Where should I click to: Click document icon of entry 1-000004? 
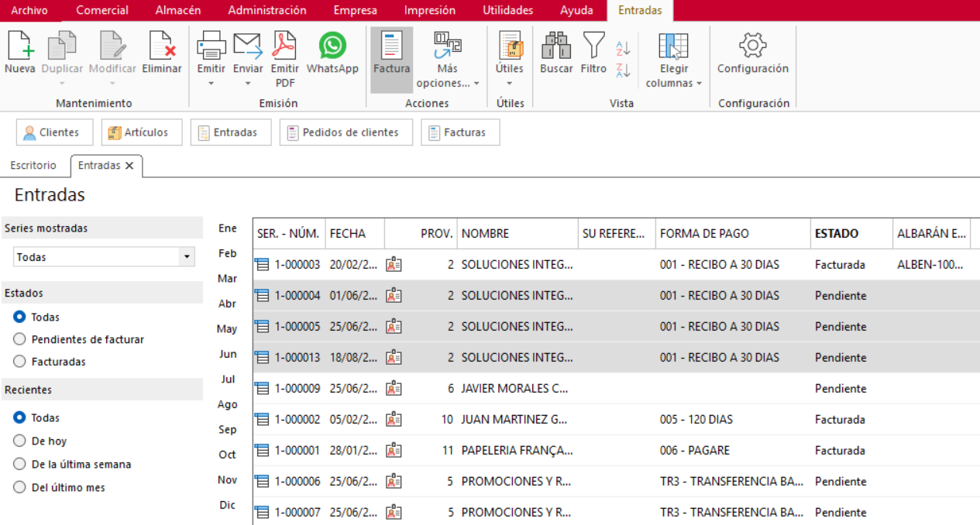262,296
